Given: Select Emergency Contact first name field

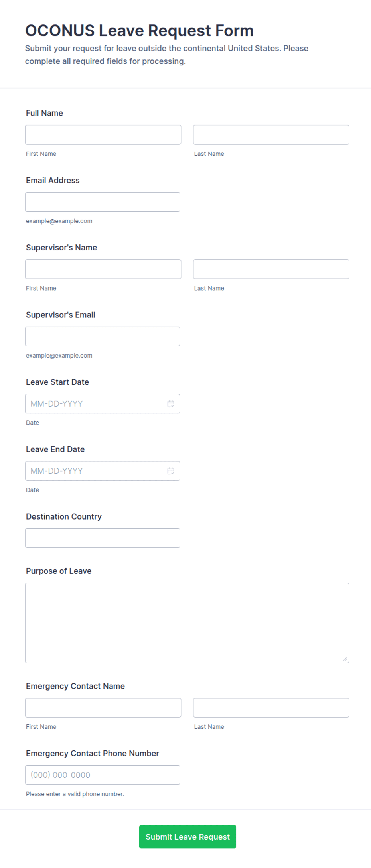Looking at the screenshot, I should (x=103, y=708).
